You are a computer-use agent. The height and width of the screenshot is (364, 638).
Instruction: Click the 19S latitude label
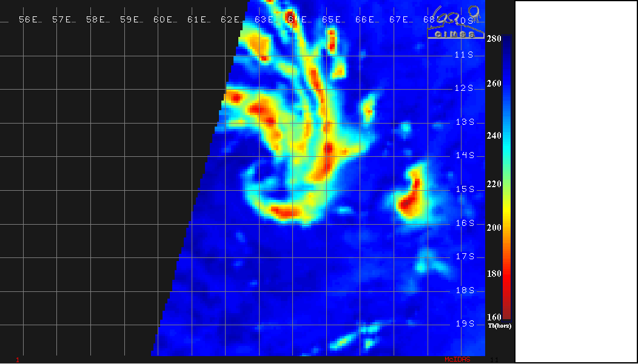click(x=464, y=323)
